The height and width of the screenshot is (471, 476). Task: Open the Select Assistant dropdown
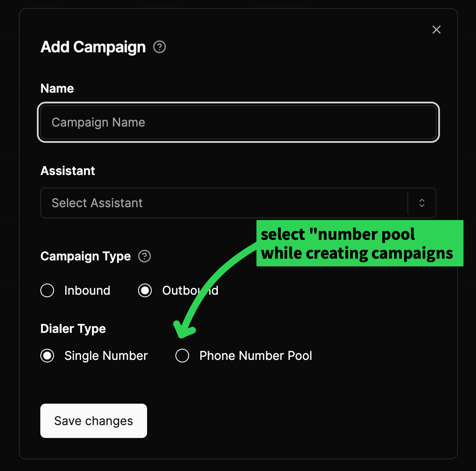[238, 203]
